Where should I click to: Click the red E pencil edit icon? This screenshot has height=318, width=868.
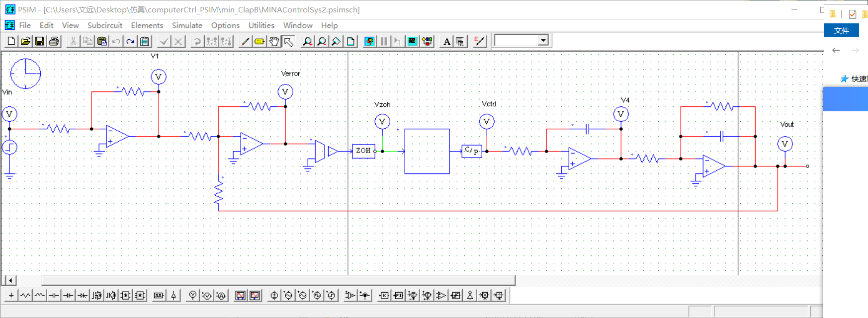[479, 41]
